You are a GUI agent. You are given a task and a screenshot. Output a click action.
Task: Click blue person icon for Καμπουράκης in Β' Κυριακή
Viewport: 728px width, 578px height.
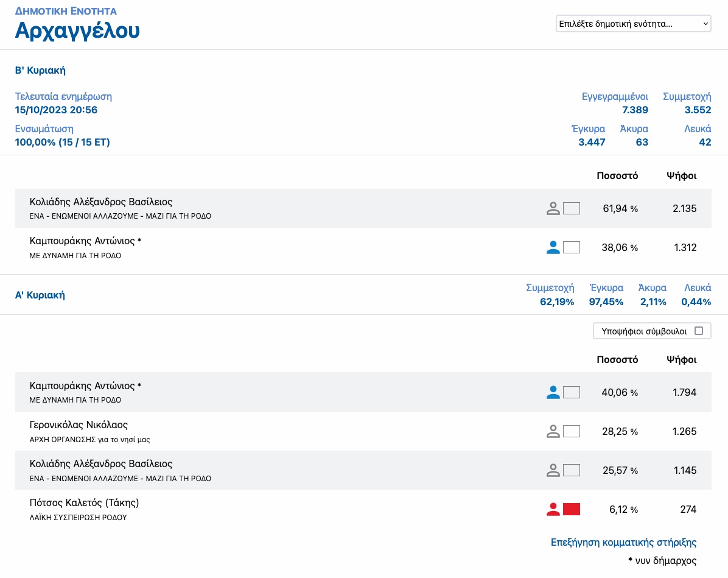pyautogui.click(x=553, y=248)
